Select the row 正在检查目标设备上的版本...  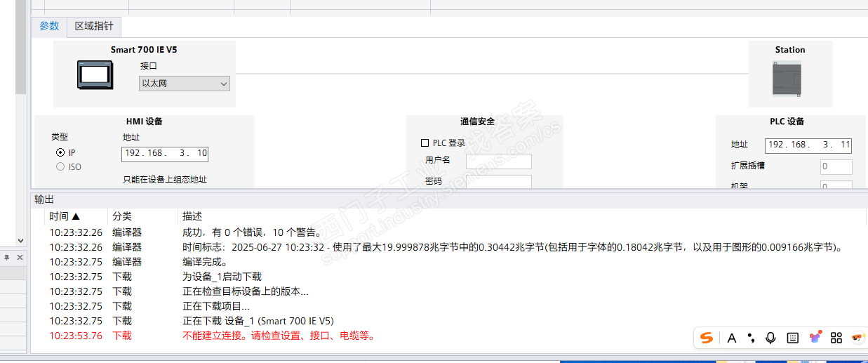click(x=449, y=291)
